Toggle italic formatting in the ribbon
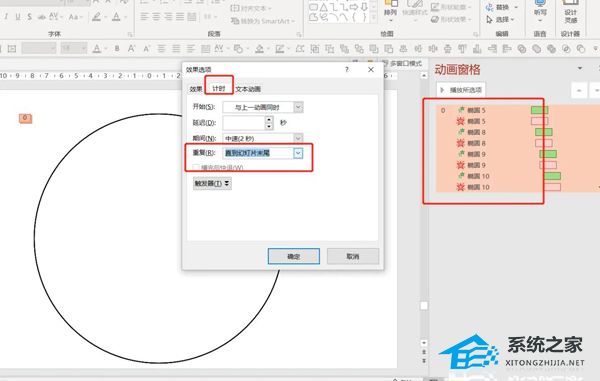 pos(7,17)
